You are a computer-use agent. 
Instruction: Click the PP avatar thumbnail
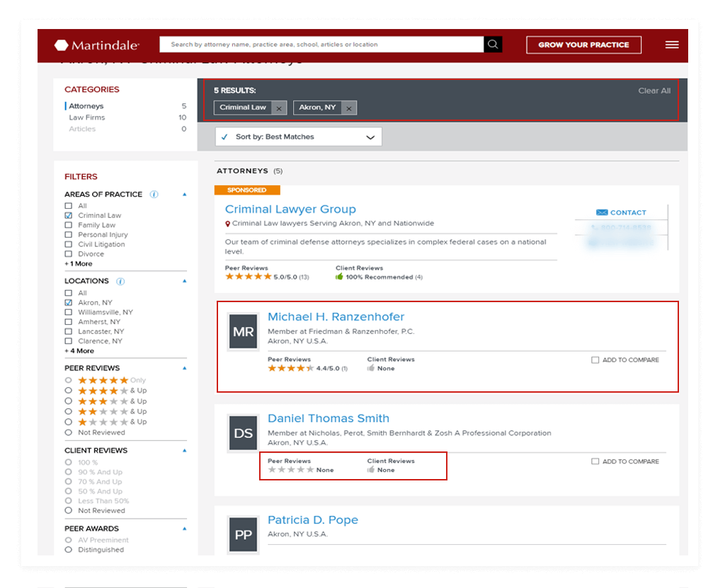pyautogui.click(x=244, y=535)
